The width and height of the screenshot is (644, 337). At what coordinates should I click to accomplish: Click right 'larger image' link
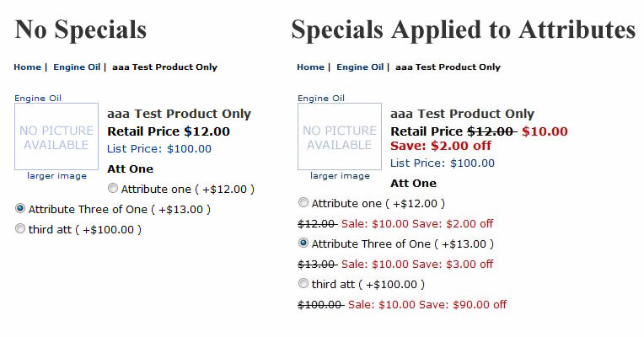(x=340, y=176)
